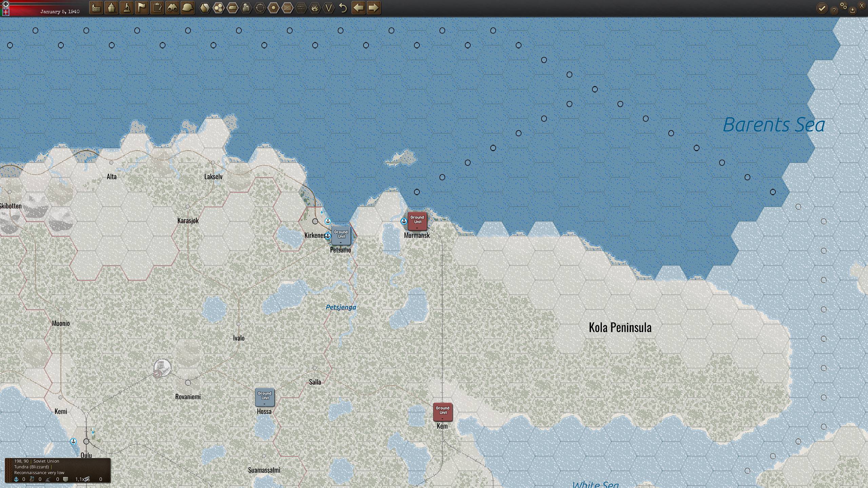Open the binoculars unit search panel
The width and height of the screenshot is (868, 488).
pos(172,8)
